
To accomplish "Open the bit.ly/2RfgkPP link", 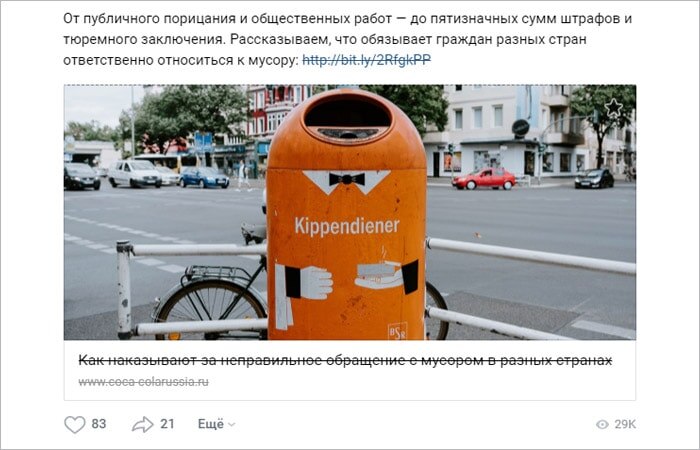I will [367, 60].
